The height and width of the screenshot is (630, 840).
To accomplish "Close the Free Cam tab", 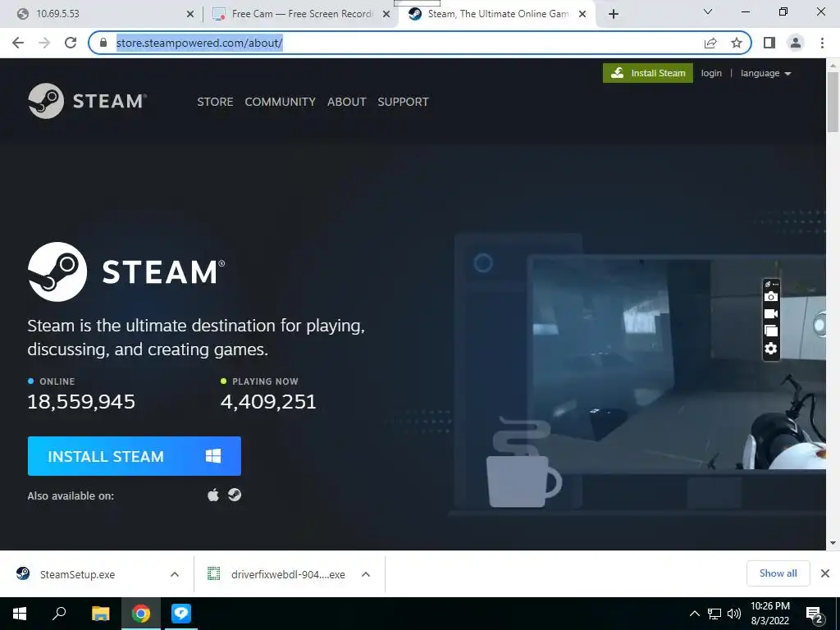I will coord(386,14).
